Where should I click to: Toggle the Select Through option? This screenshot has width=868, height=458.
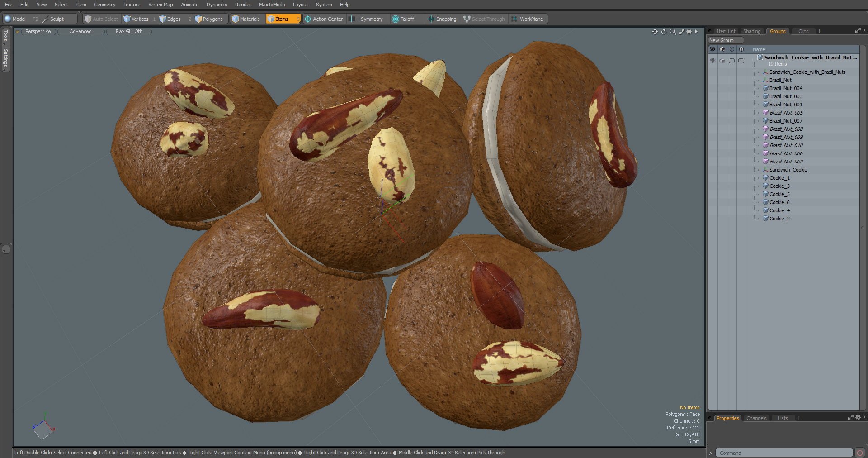(484, 19)
